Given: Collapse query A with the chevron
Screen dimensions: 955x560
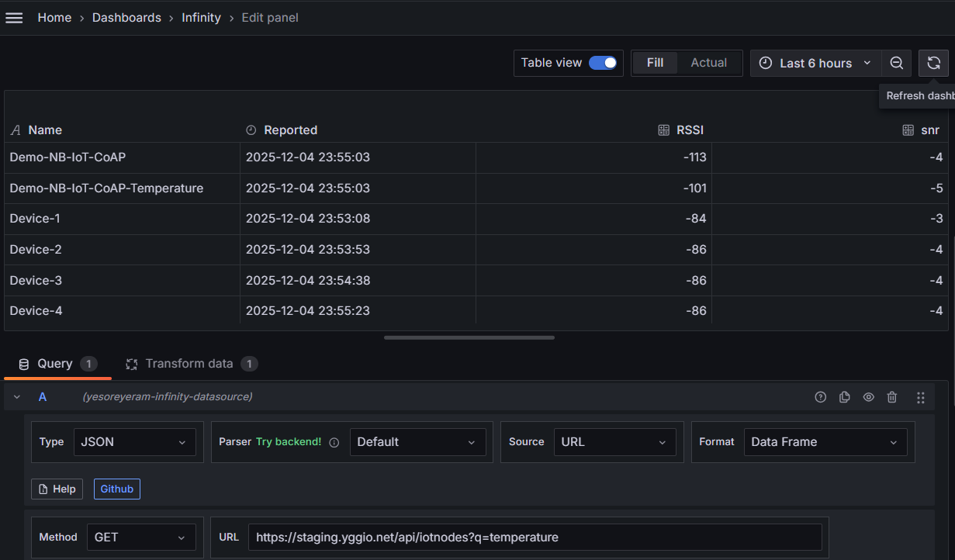Looking at the screenshot, I should click(x=17, y=397).
